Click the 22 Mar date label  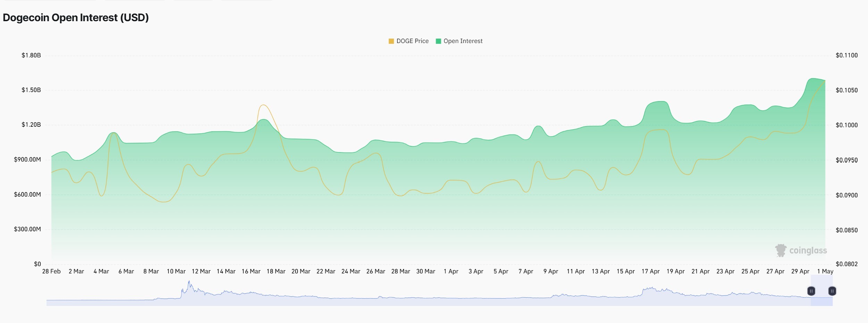(326, 271)
